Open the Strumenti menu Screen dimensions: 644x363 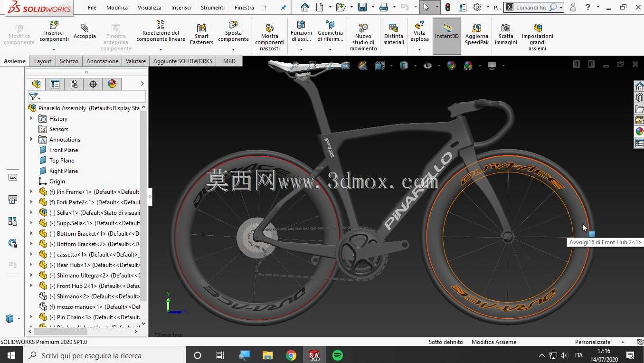tap(213, 8)
